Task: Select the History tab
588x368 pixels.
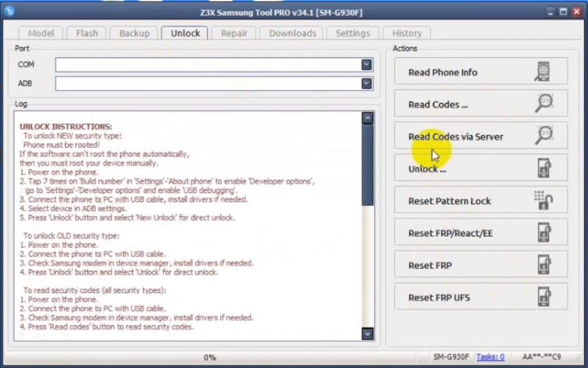Action: coord(407,33)
